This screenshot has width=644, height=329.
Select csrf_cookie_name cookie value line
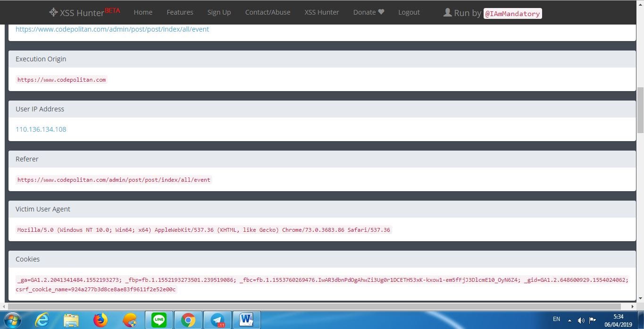pos(96,289)
